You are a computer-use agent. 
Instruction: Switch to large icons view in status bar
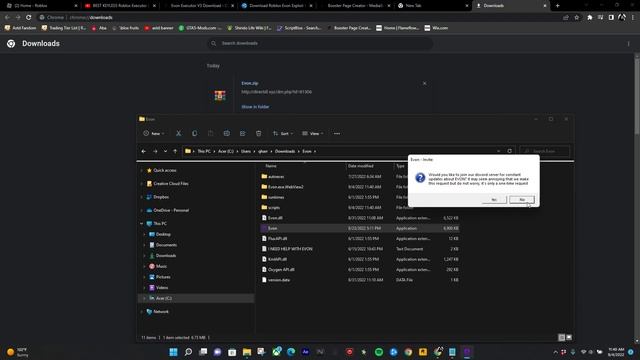tap(569, 338)
